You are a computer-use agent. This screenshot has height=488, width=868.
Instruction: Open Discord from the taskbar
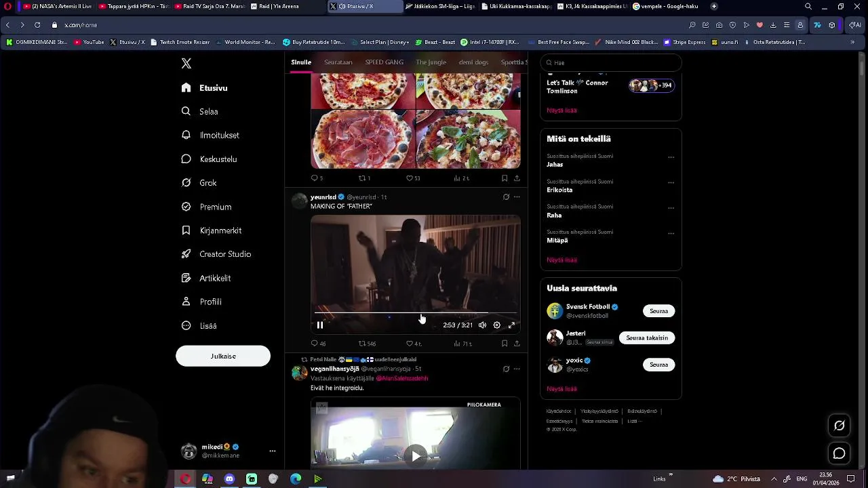click(229, 479)
